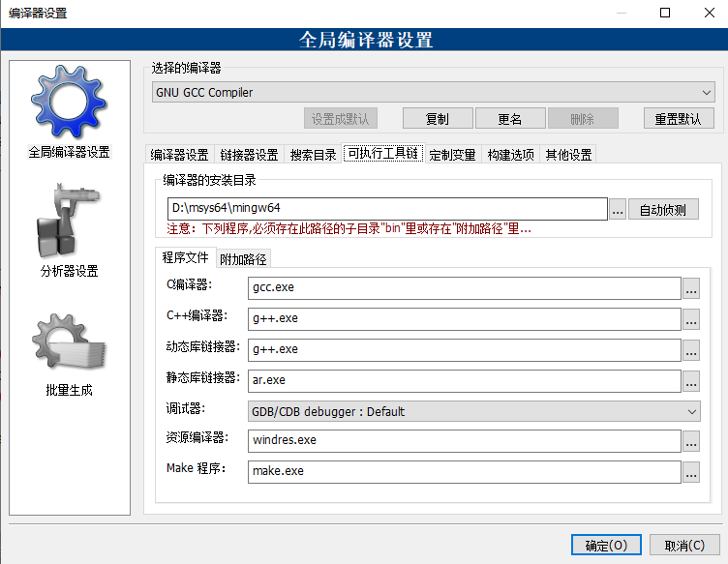Switch to the 编译器设置 tab
The image size is (728, 564).
tap(179, 155)
